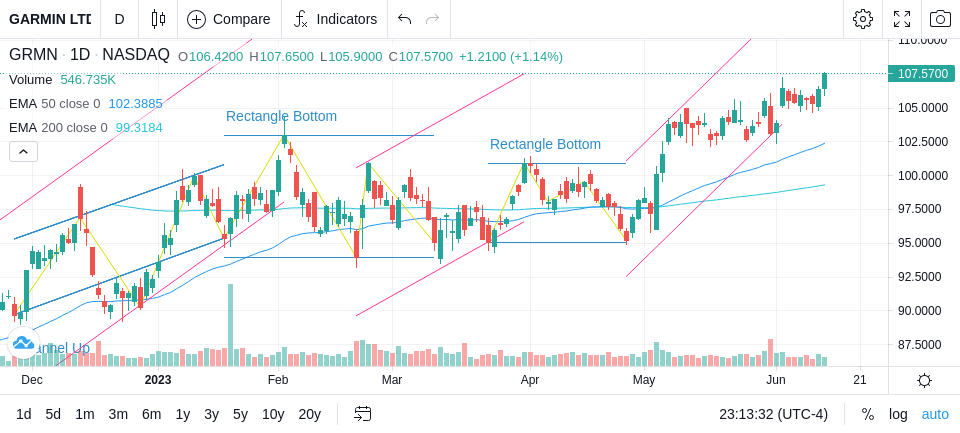Select the 10y time range

pyautogui.click(x=273, y=414)
